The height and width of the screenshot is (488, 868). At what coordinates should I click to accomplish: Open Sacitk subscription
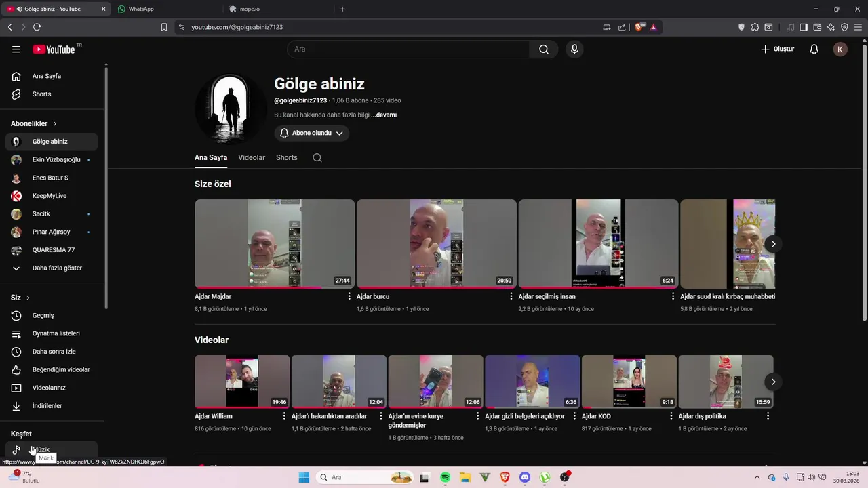pos(52,213)
